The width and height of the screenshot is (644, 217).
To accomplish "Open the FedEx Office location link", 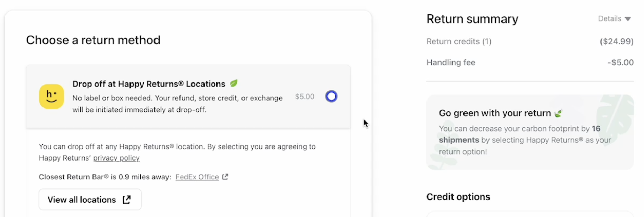I will pos(197,177).
